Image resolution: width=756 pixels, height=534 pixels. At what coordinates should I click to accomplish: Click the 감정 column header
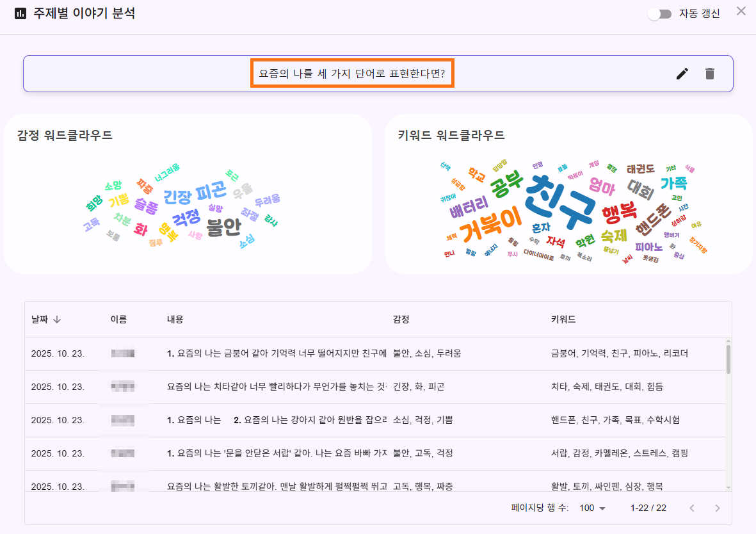[401, 319]
